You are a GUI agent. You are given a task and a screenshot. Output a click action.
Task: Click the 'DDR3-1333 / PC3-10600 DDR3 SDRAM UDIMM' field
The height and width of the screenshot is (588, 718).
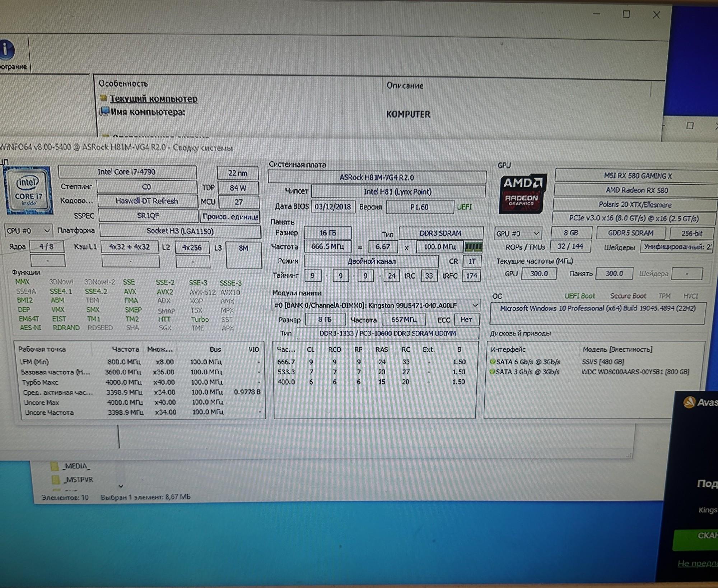pyautogui.click(x=387, y=333)
